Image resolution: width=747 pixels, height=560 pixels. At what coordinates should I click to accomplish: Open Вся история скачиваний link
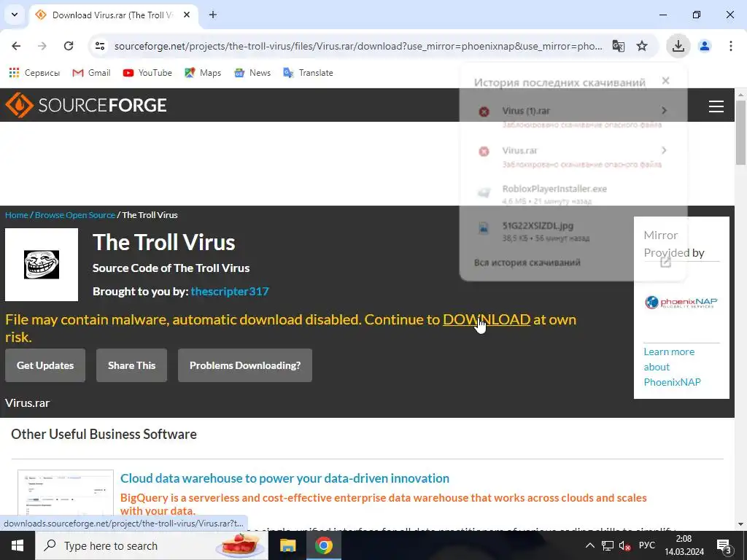point(527,262)
